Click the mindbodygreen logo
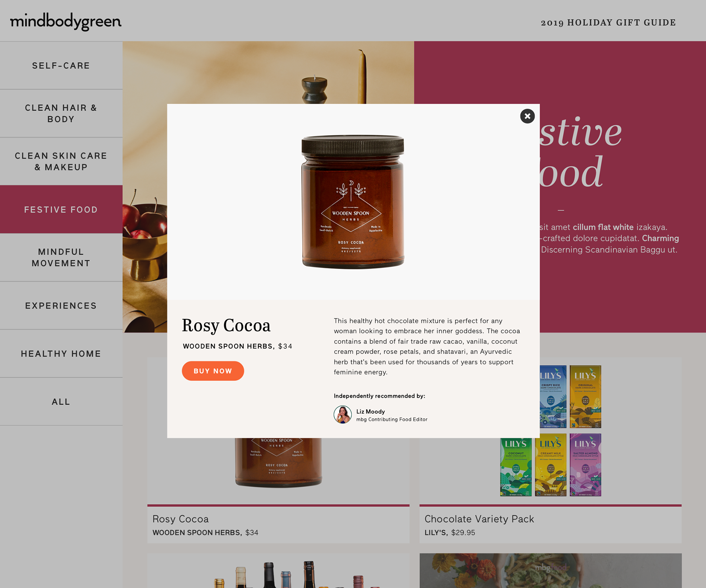Screen dimensions: 706x588 coord(65,22)
